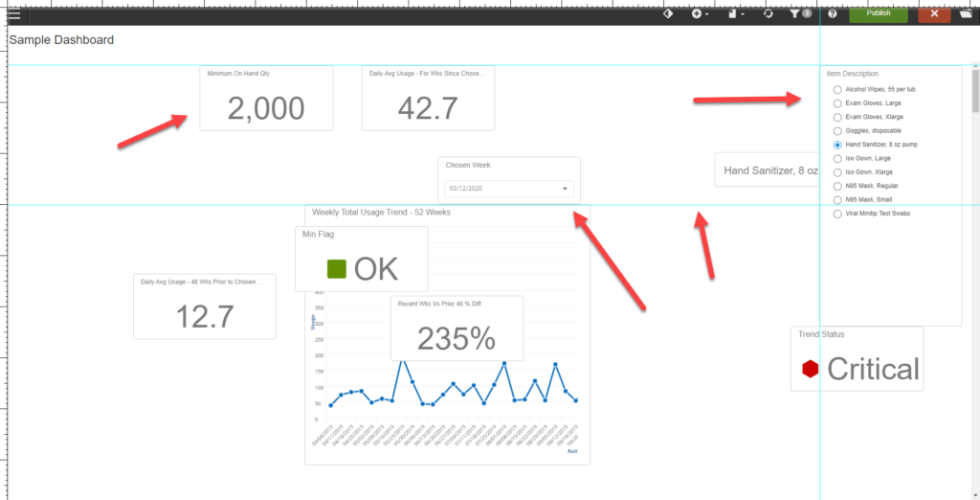Click the red X cancel button

933,14
